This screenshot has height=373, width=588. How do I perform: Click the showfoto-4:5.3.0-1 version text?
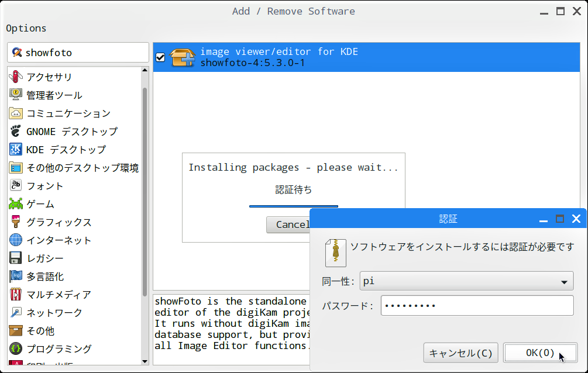click(252, 63)
